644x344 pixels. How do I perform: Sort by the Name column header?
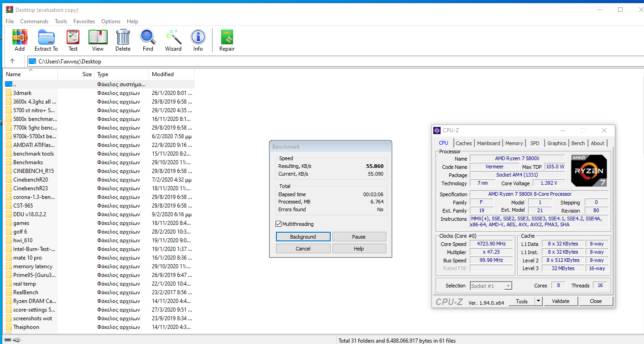point(31,74)
